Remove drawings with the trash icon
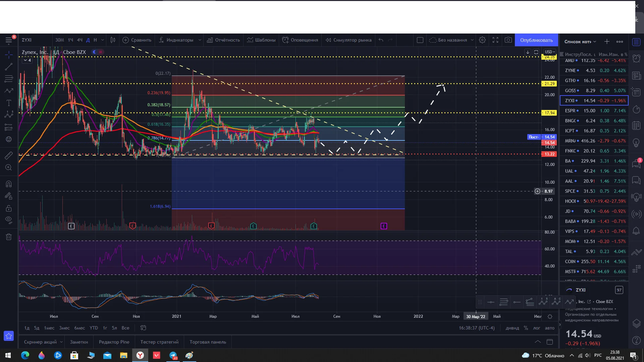The image size is (644, 362). (x=9, y=237)
